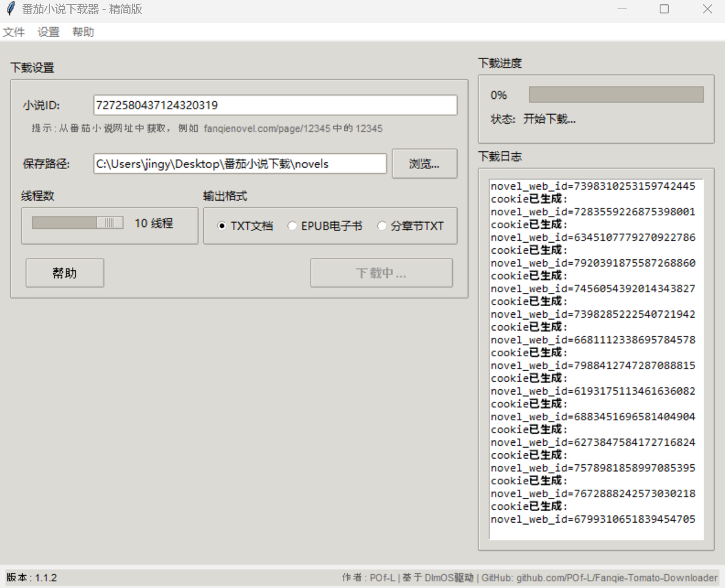Open the 文件 menu
Screen dimensions: 725x588
(13, 32)
